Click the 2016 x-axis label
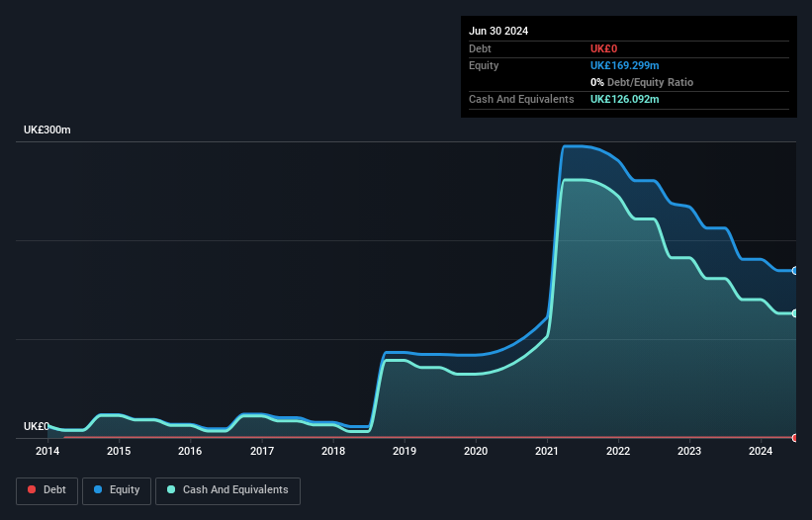The width and height of the screenshot is (812, 520). pos(190,451)
